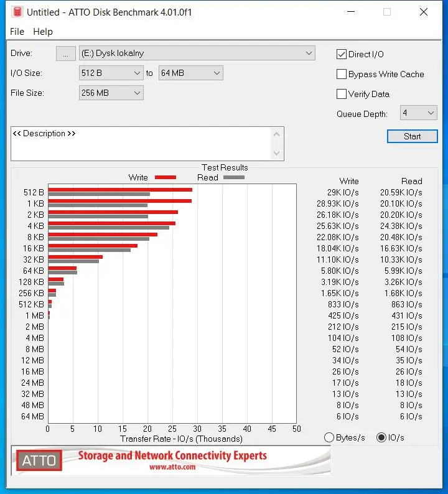
Task: Enable the Verify Data checkbox
Action: [341, 94]
